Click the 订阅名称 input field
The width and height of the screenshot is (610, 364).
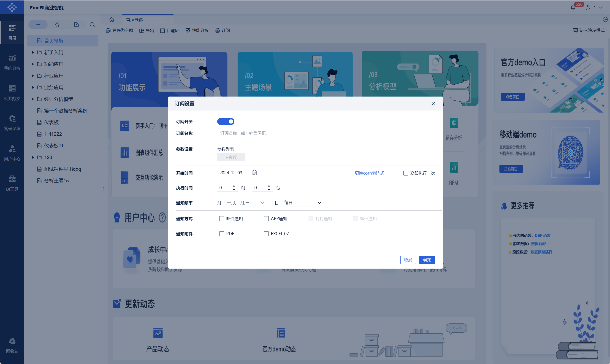(x=285, y=133)
